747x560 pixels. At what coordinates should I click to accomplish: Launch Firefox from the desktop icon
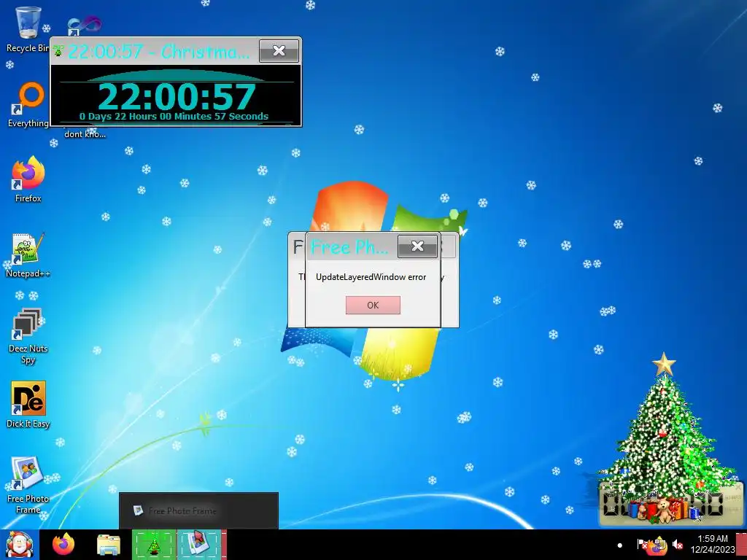tap(28, 180)
